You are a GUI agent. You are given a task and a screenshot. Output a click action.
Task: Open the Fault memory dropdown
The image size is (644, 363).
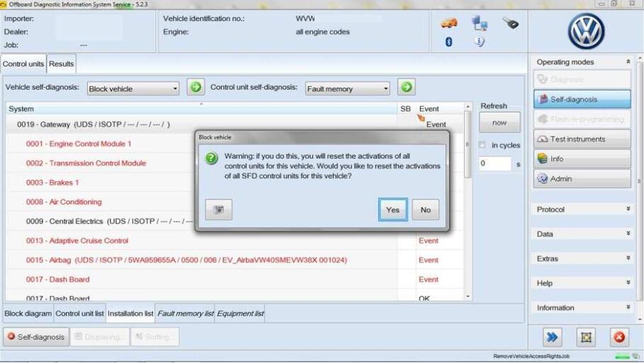347,88
